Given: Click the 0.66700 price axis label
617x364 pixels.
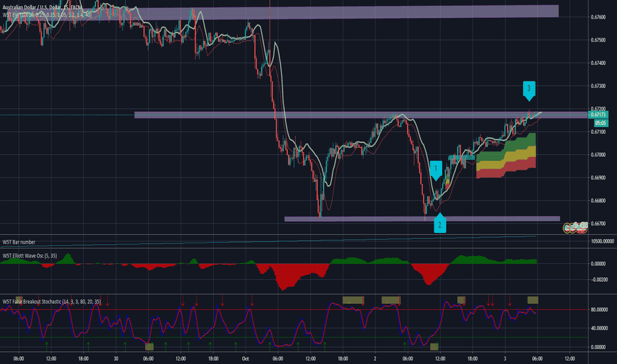Looking at the screenshot, I should pyautogui.click(x=598, y=224).
